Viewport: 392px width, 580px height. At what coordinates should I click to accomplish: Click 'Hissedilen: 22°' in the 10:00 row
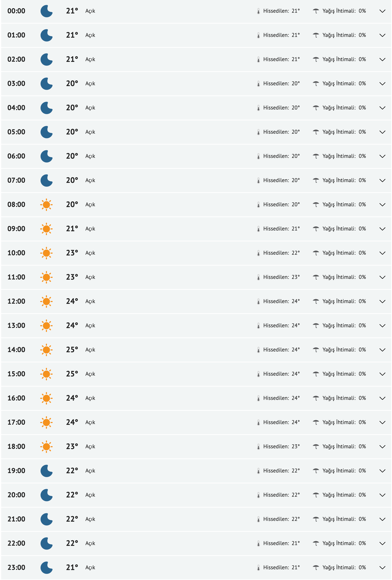[x=281, y=253]
